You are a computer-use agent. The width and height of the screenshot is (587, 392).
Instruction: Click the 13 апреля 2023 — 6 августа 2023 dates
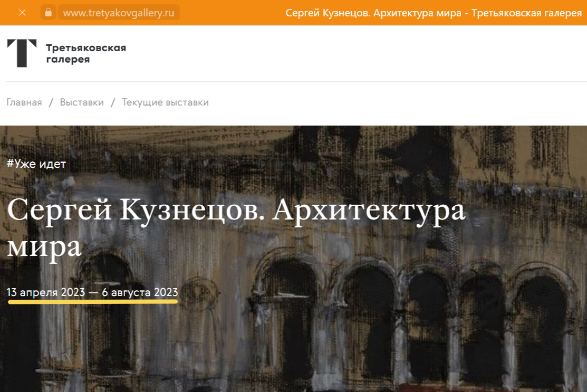[x=92, y=292]
